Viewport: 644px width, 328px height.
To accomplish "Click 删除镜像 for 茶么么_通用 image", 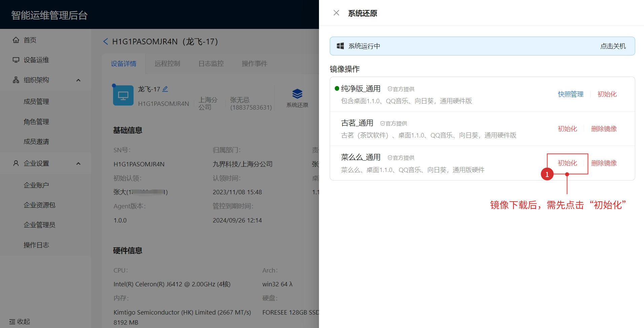I will pos(604,163).
